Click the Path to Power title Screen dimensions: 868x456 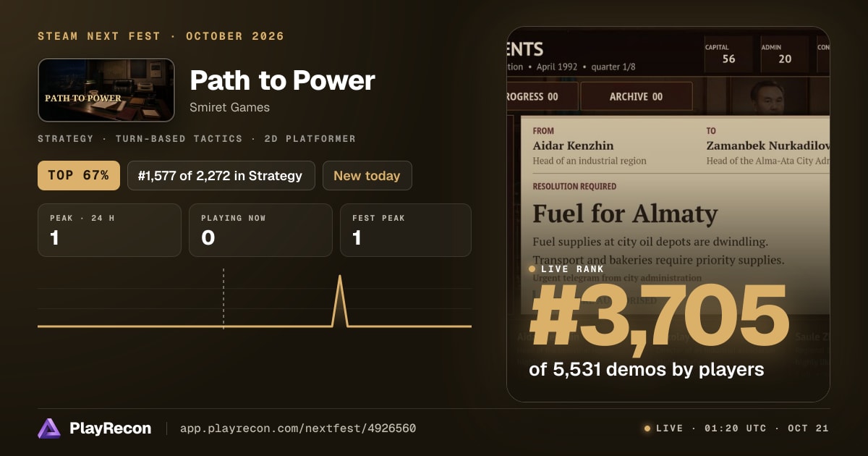pos(282,80)
